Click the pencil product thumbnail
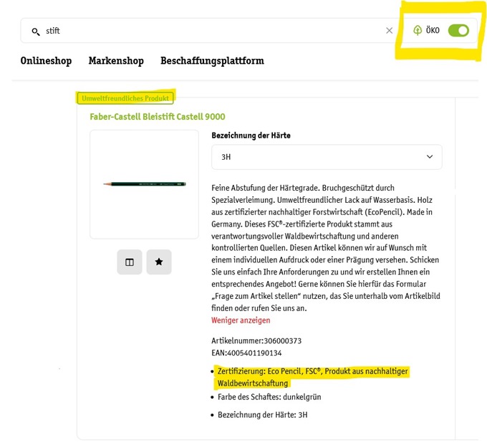This screenshot has height=448, width=487. click(144, 184)
